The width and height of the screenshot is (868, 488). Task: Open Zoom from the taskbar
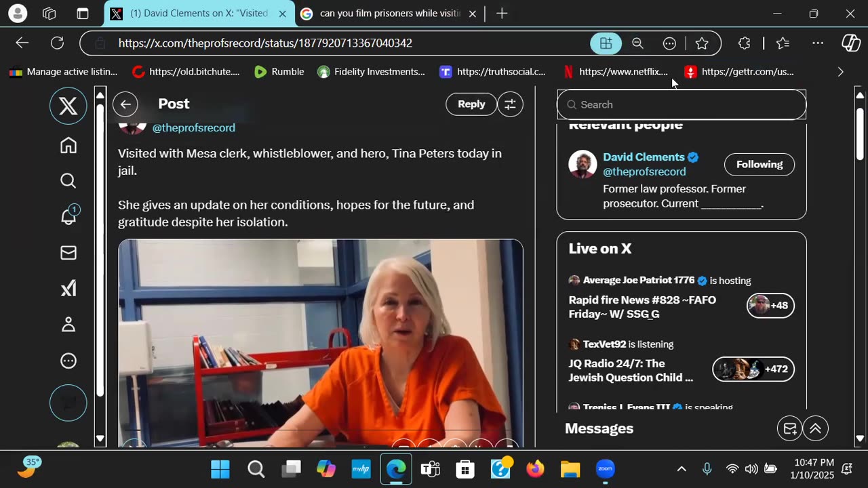click(x=605, y=469)
